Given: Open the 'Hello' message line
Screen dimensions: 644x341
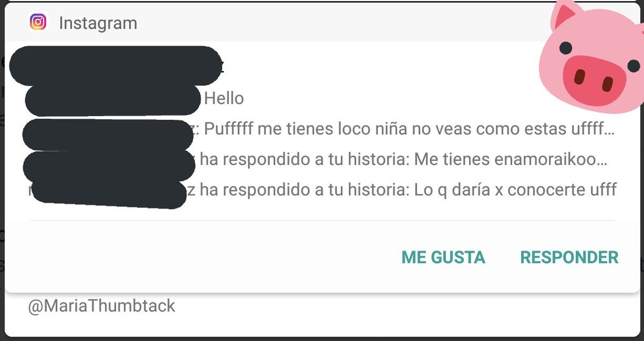Looking at the screenshot, I should (x=224, y=98).
